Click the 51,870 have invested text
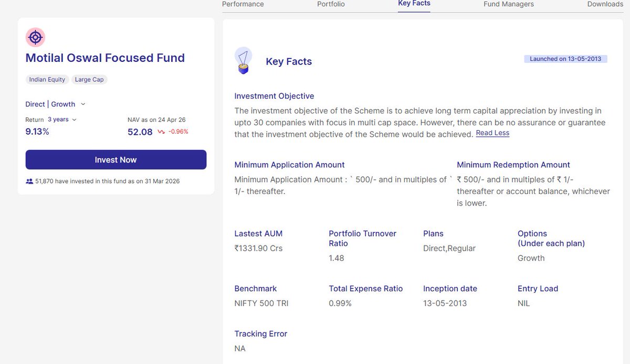 point(108,181)
